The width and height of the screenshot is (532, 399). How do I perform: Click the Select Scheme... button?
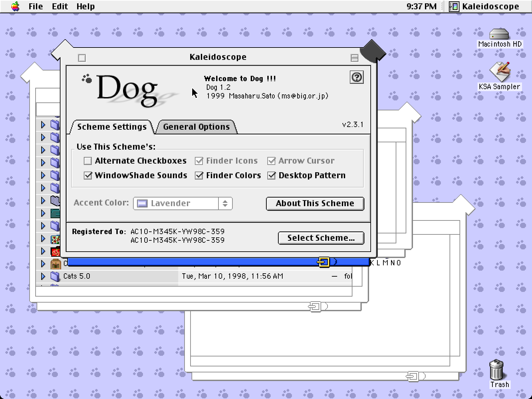[x=321, y=238]
